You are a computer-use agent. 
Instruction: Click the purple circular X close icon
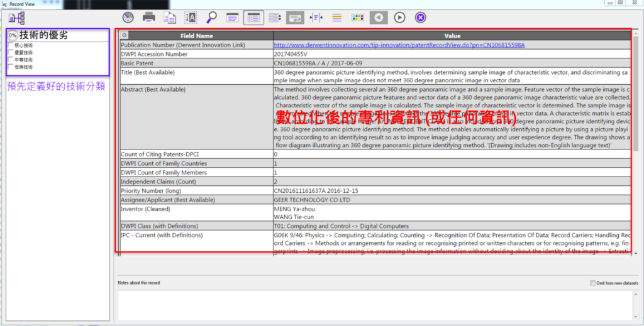coord(420,17)
